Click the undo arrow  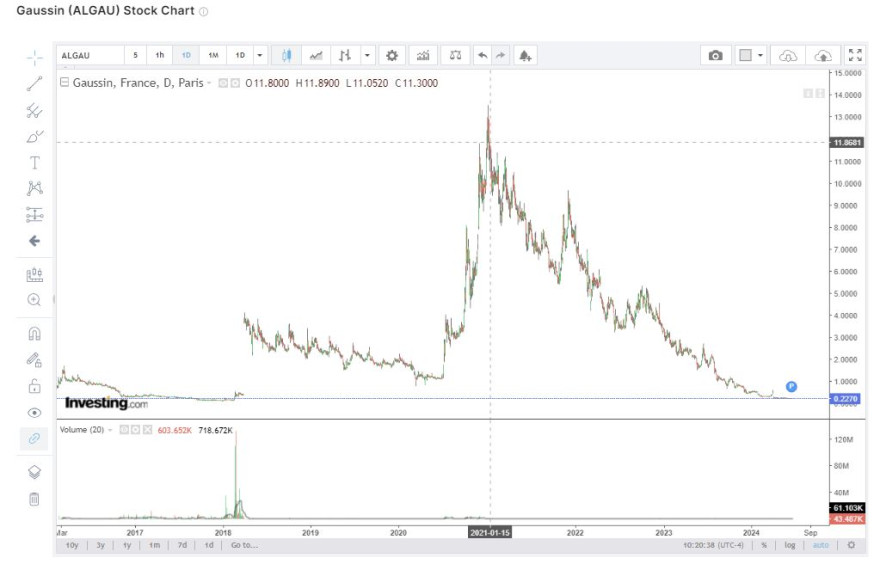482,56
